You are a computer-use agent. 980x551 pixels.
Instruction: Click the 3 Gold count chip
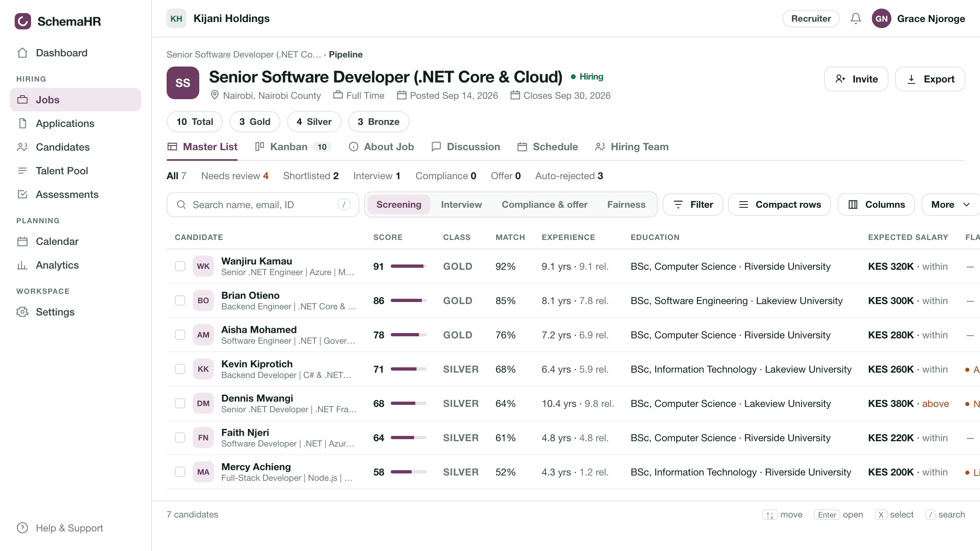(255, 122)
